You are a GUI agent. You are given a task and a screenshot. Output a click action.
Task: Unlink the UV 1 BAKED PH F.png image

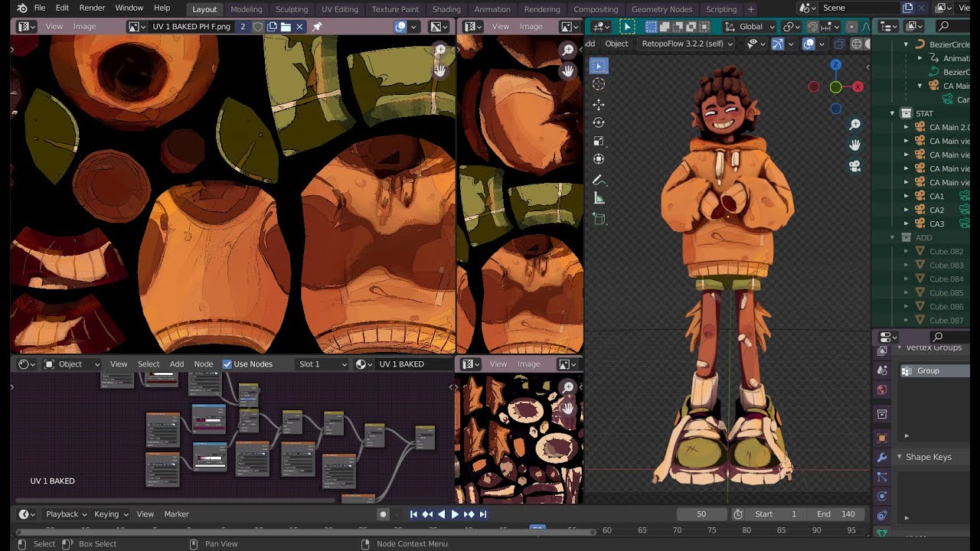point(300,26)
